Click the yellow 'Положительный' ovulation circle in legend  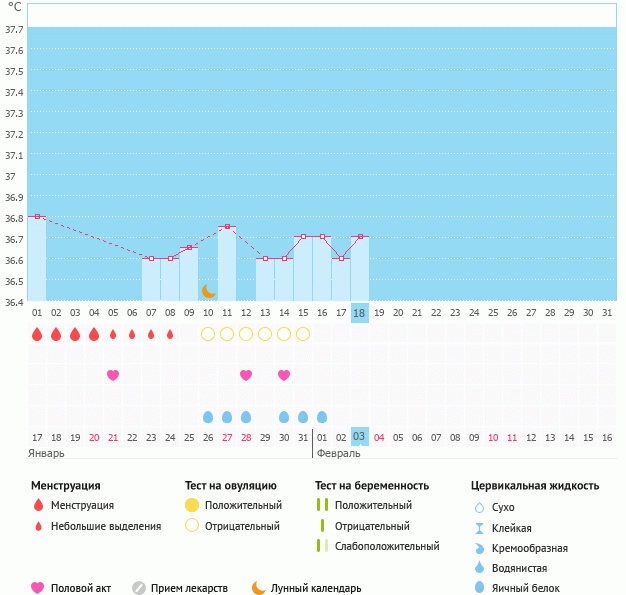[x=192, y=506]
